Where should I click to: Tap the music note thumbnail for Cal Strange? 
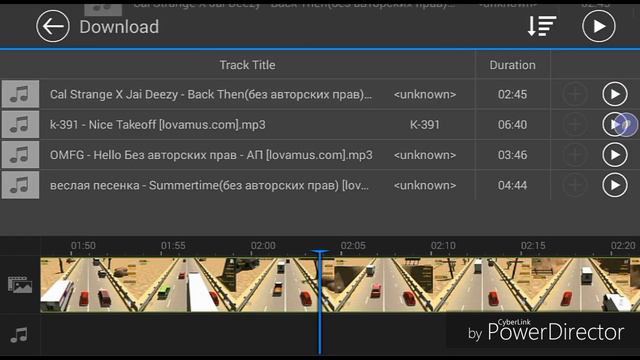tap(20, 94)
